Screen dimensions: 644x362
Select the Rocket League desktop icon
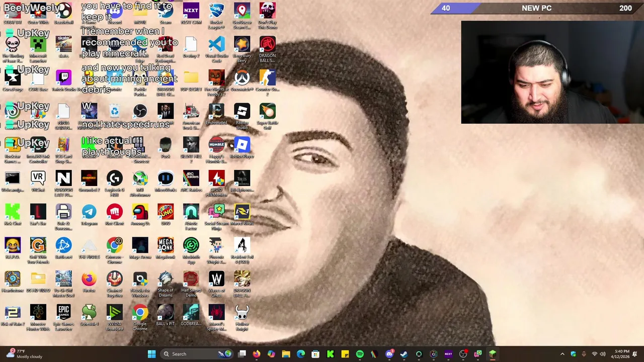pyautogui.click(x=216, y=16)
